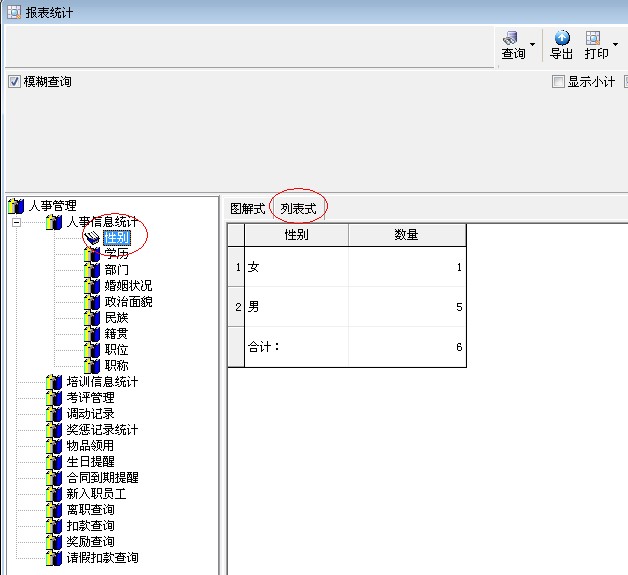Open the 调动记录 tree item

tap(91, 414)
